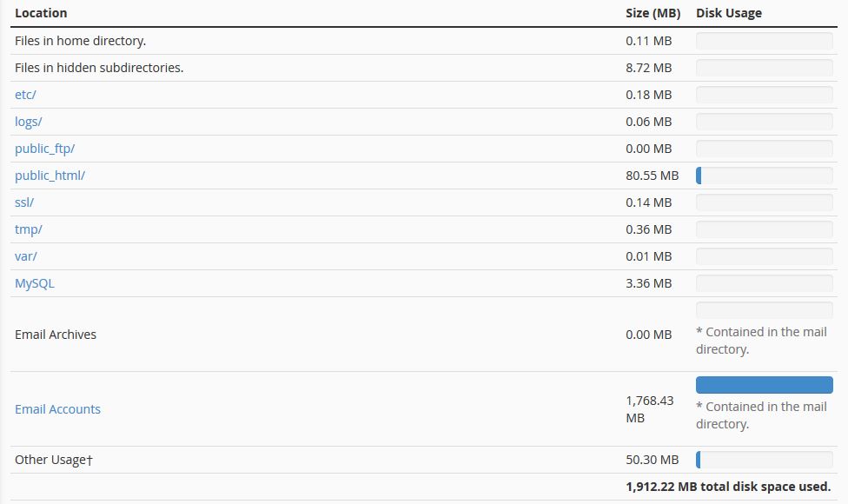Sort by the Disk Usage column header
Screen dimensions: 848x504
coord(729,13)
